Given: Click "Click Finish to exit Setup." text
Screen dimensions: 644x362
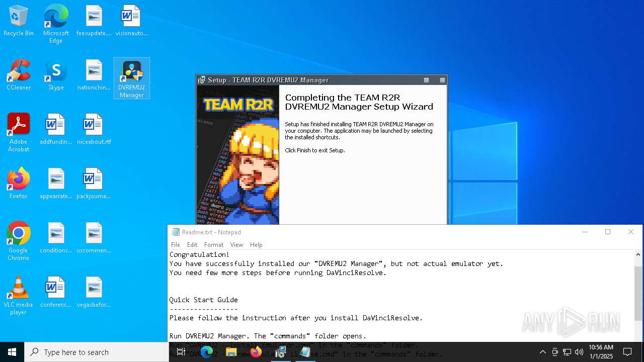Looking at the screenshot, I should coord(315,150).
